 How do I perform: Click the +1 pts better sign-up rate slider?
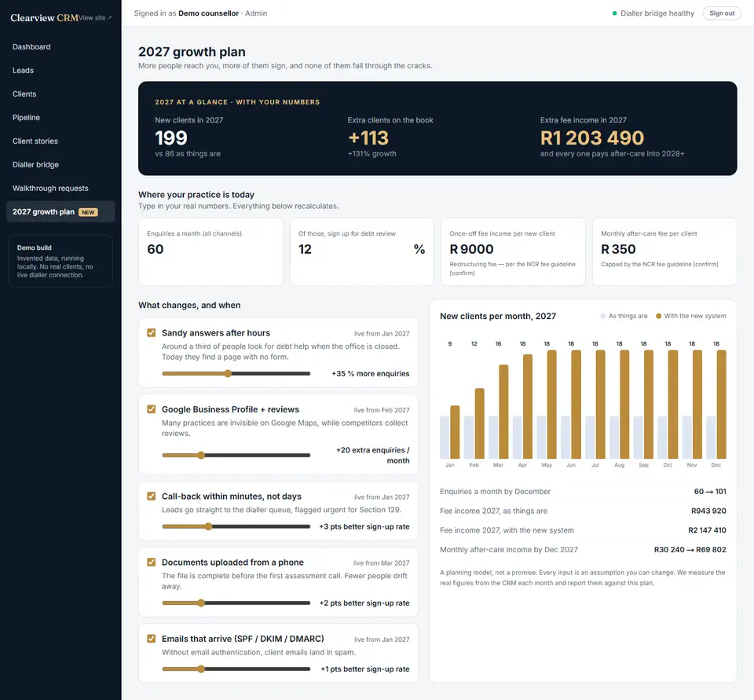click(236, 669)
